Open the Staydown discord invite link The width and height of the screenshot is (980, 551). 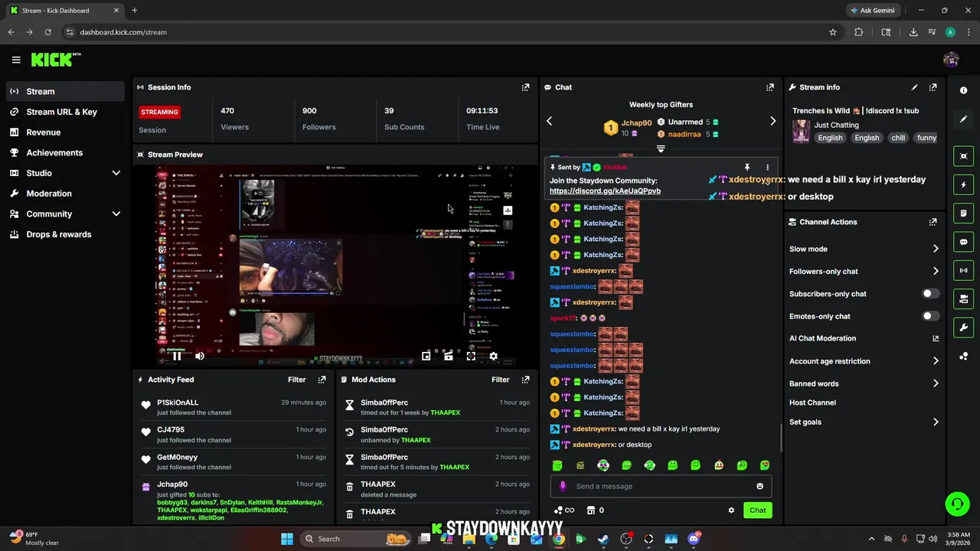point(605,191)
